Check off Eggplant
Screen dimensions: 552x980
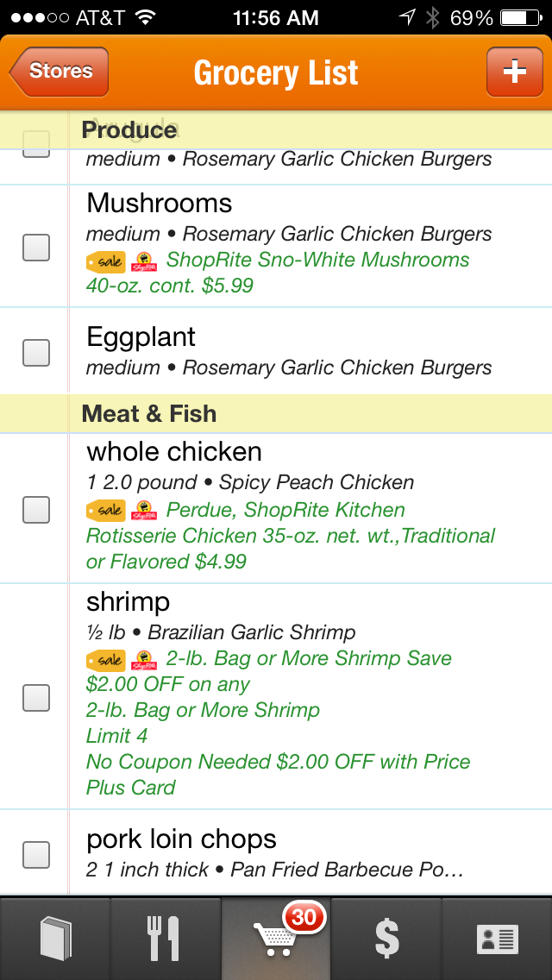(x=35, y=352)
